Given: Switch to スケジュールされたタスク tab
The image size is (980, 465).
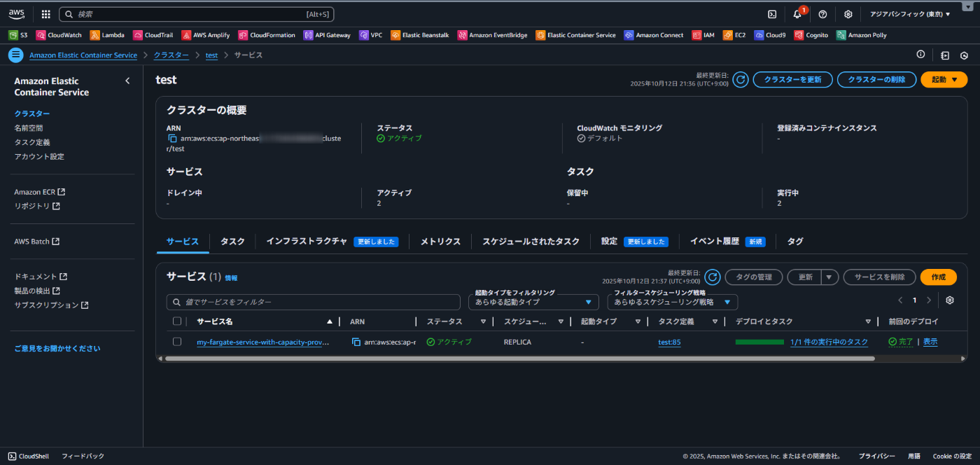Looking at the screenshot, I should [531, 241].
